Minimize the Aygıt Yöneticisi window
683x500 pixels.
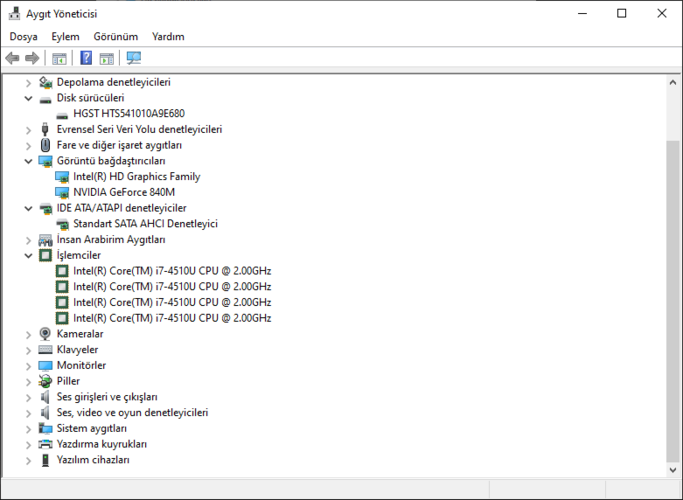coord(582,14)
